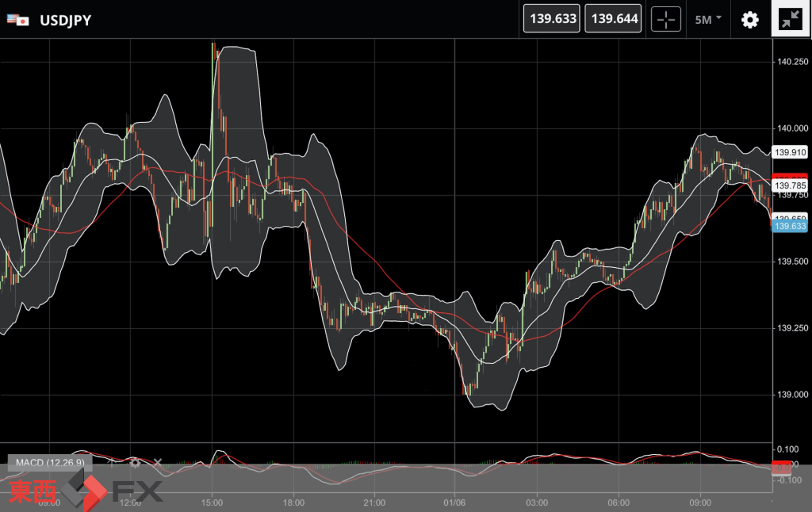
Task: Click the US/Japan flag pair icon
Action: coord(17,20)
